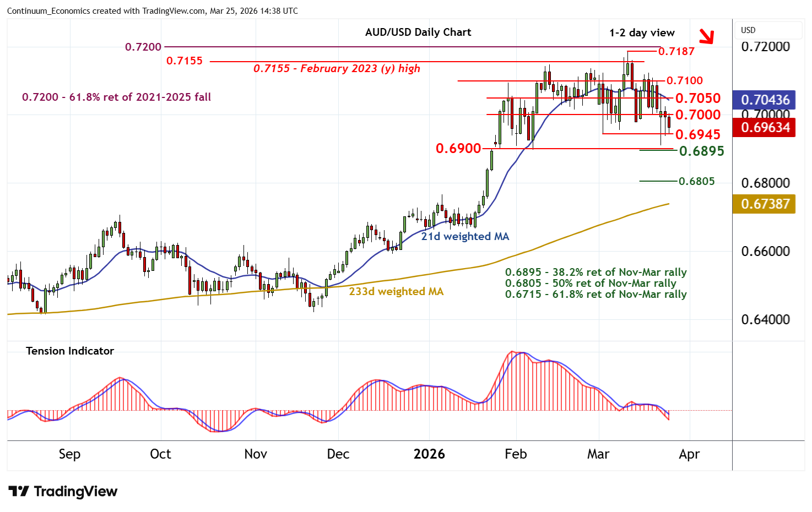Select the red 0.69634 current price tag
The height and width of the screenshot is (512, 812).
pyautogui.click(x=765, y=128)
